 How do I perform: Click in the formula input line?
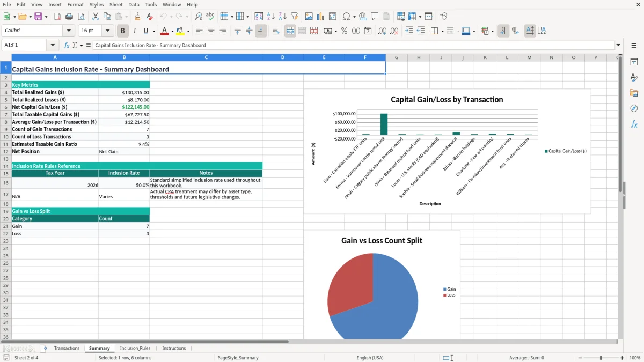(x=353, y=45)
